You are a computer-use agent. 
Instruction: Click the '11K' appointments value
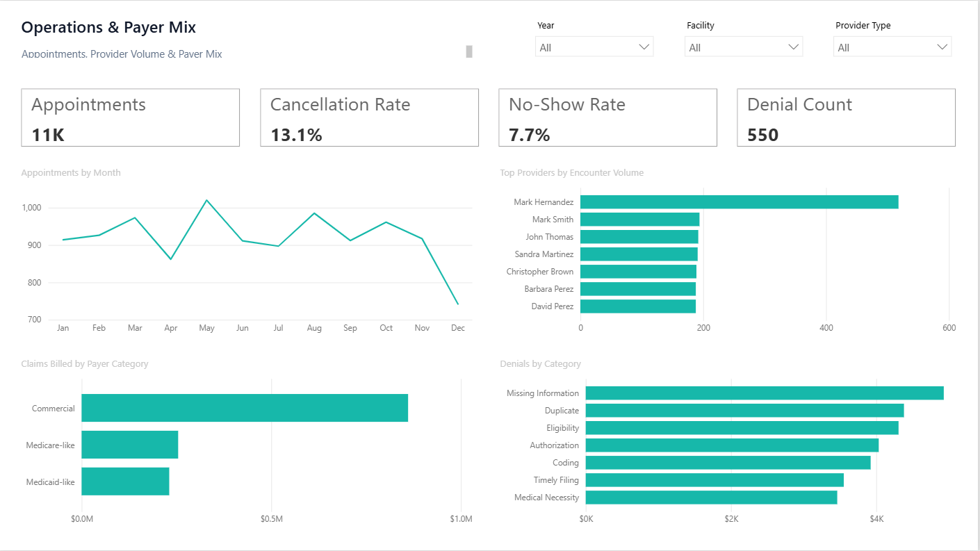(48, 135)
